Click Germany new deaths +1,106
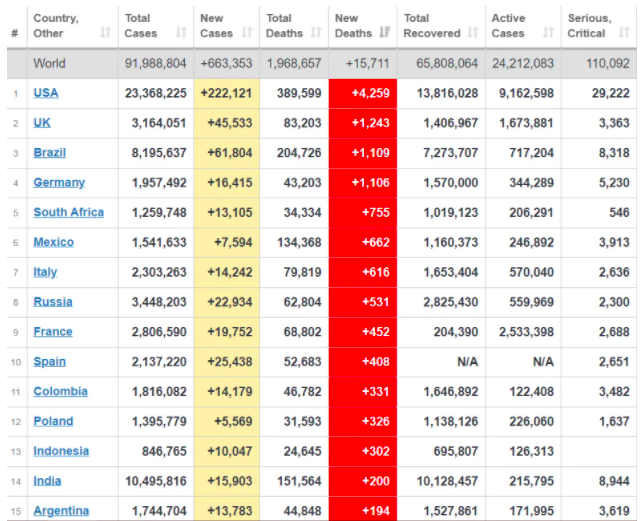This screenshot has width=640, height=521. point(371,183)
